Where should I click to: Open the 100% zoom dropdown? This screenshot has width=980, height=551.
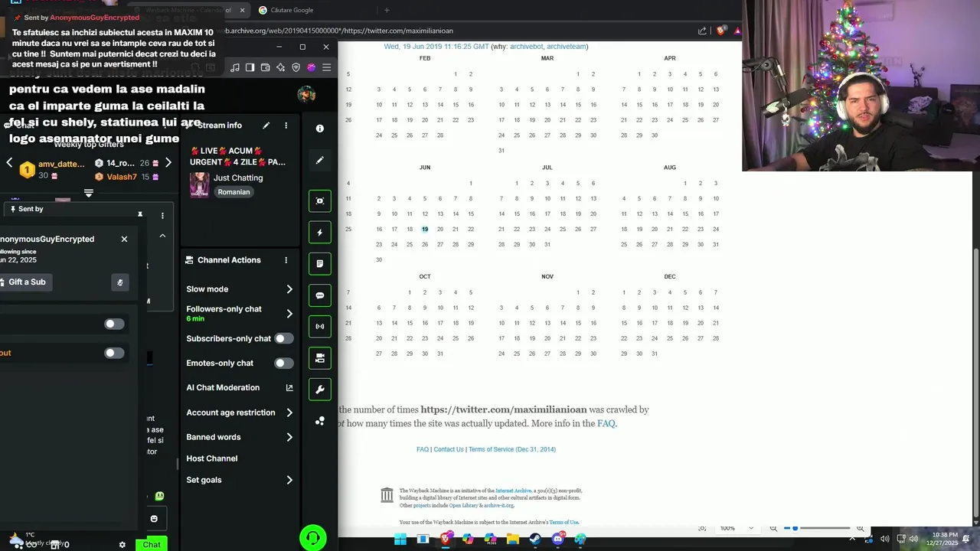pyautogui.click(x=739, y=528)
